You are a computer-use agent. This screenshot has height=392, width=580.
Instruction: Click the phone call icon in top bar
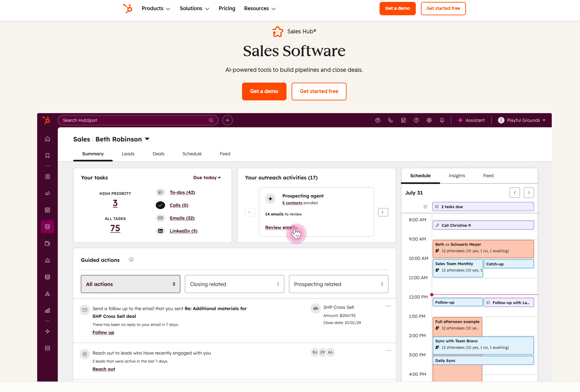point(390,120)
